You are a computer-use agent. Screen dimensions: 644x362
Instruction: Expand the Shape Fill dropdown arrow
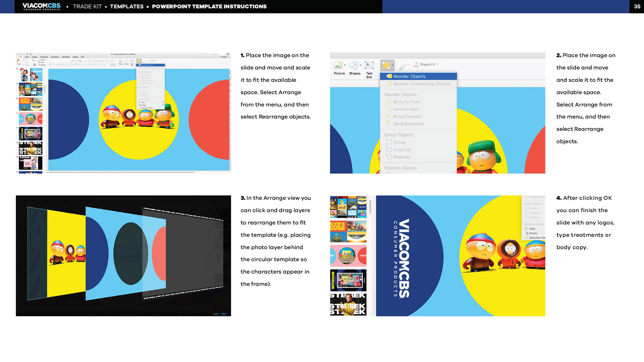click(x=438, y=64)
